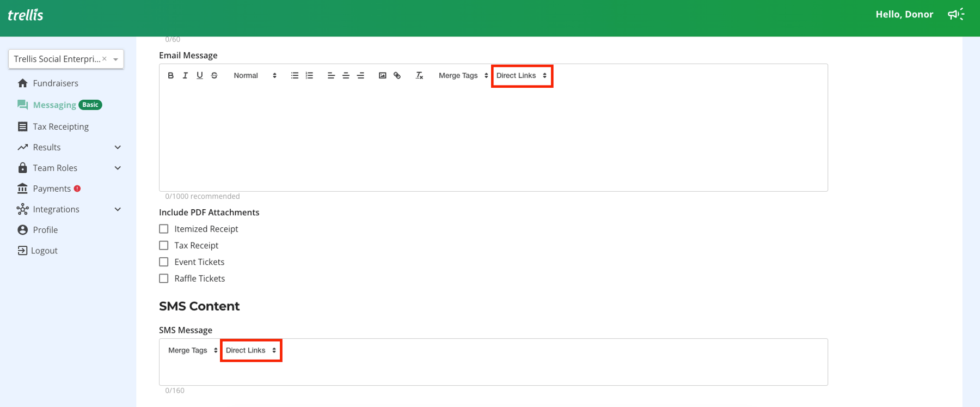Select the Raffle Tickets checkbox
Viewport: 980px width, 407px height.
pyautogui.click(x=164, y=278)
